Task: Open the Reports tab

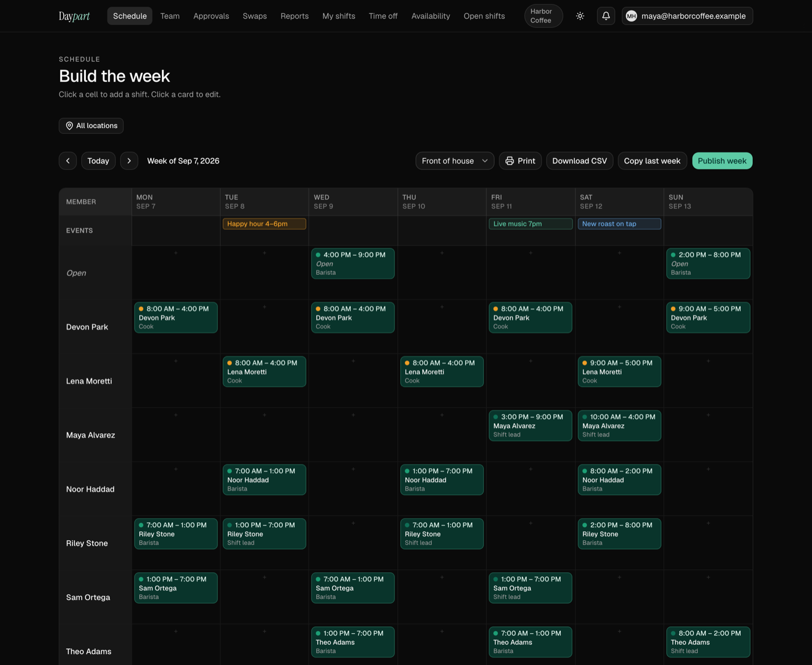Action: 295,16
